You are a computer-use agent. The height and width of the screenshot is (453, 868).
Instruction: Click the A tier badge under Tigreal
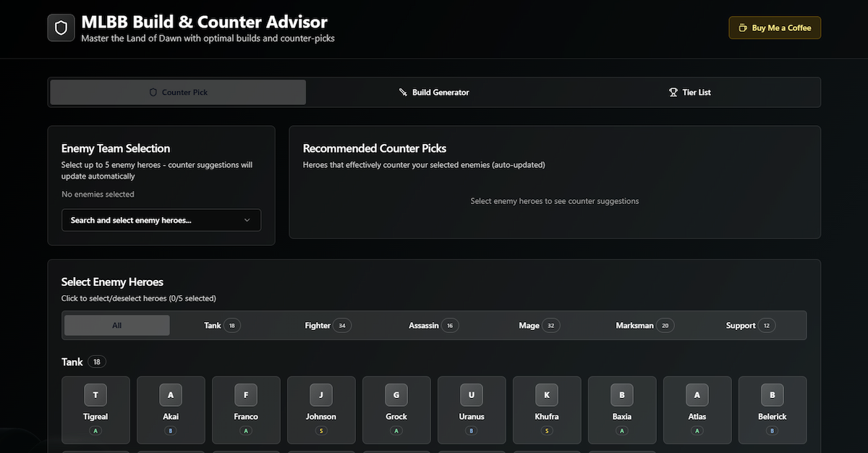[x=95, y=431]
